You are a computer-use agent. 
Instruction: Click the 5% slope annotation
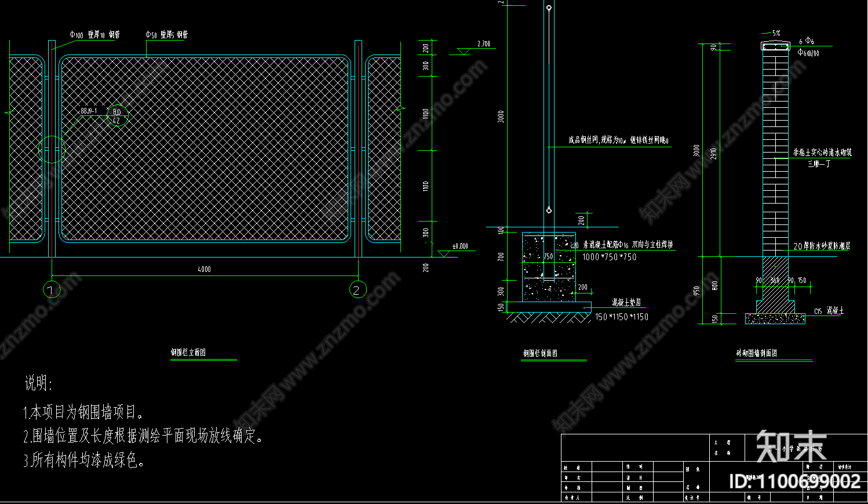tap(776, 34)
